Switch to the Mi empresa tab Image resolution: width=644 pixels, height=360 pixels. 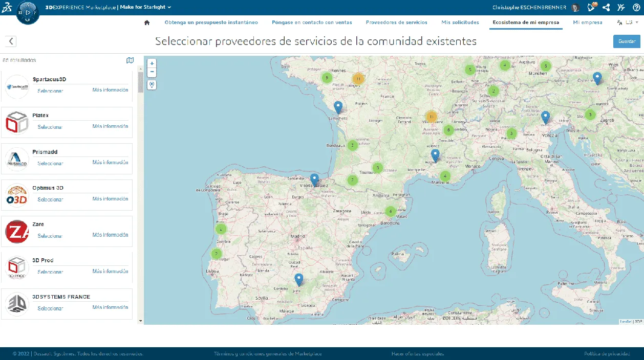(587, 22)
